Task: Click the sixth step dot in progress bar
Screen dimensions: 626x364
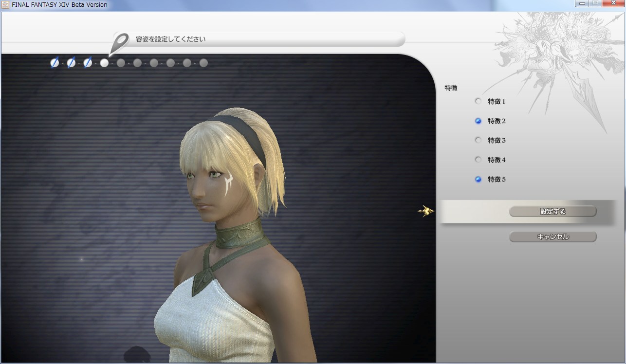Action: [137, 63]
